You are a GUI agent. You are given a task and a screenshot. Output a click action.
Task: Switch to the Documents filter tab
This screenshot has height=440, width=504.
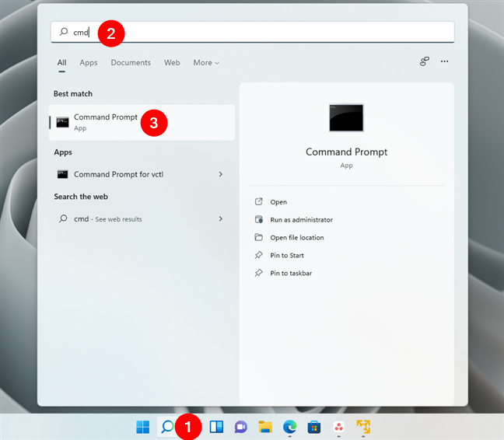(x=130, y=63)
